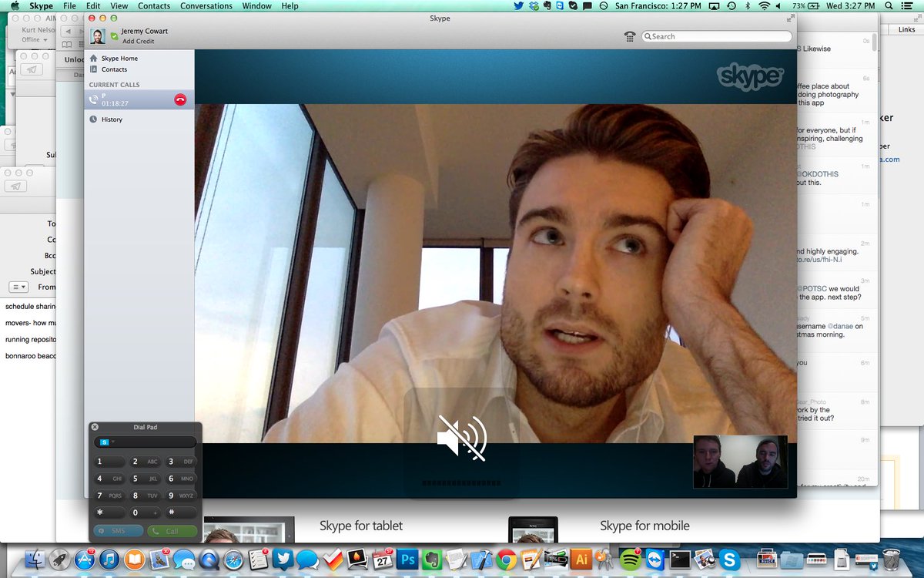Open Trash in the Dock
Screen dimensions: 924x578
tap(890, 559)
